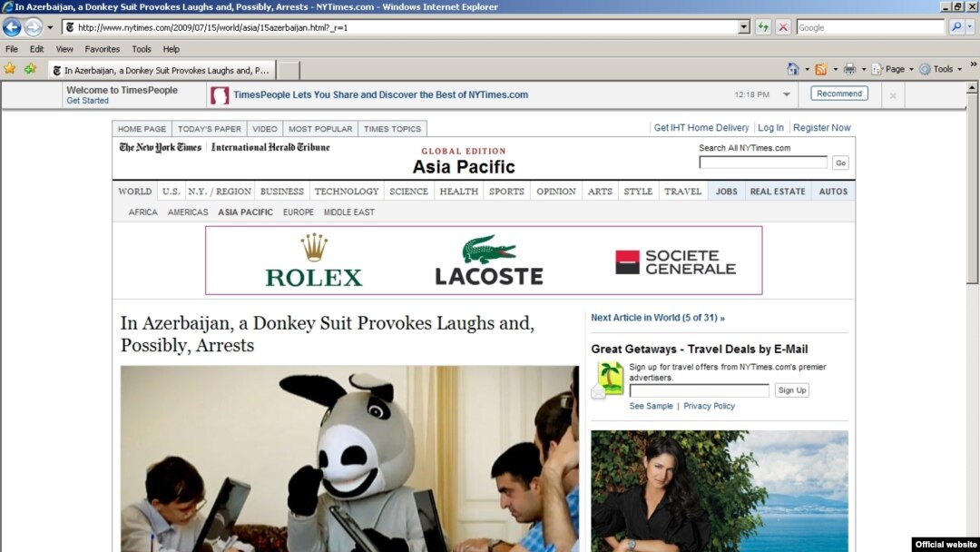
Task: Click the MIDDLE EAST subsection link
Action: (x=349, y=212)
